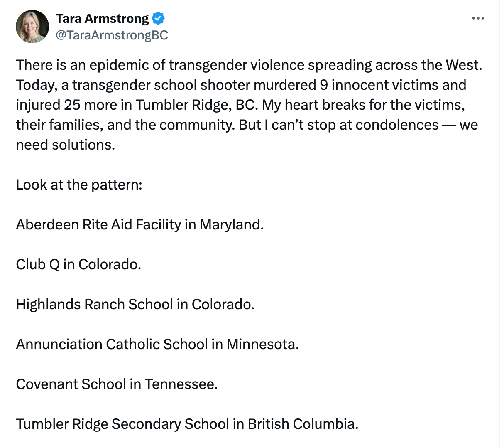The width and height of the screenshot is (504, 448).
Task: Click the 'Club Q in Colorado.' line
Action: pos(78,264)
